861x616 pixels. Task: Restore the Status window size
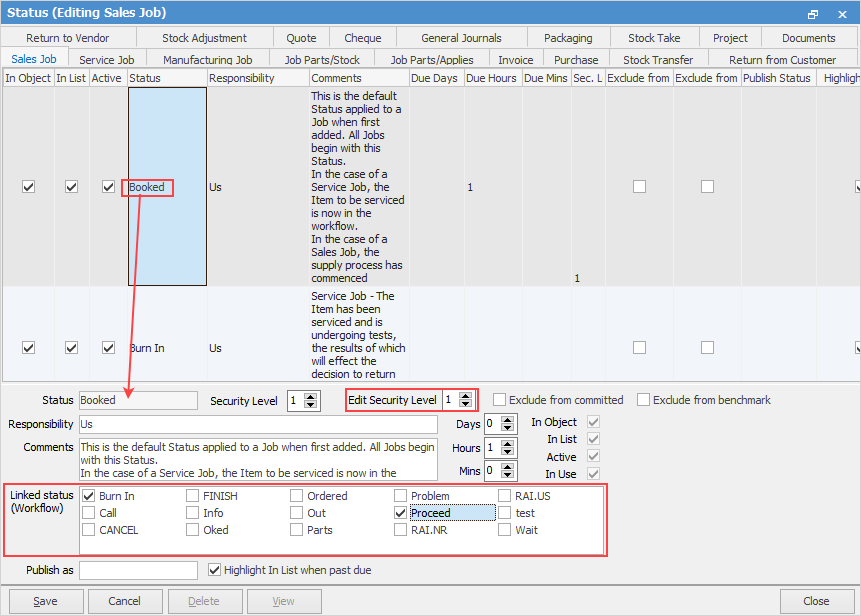pyautogui.click(x=813, y=13)
